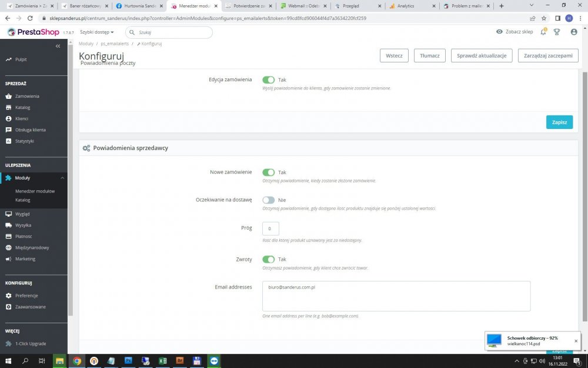Show hidden system tray icons
This screenshot has height=368, width=588.
point(517,362)
